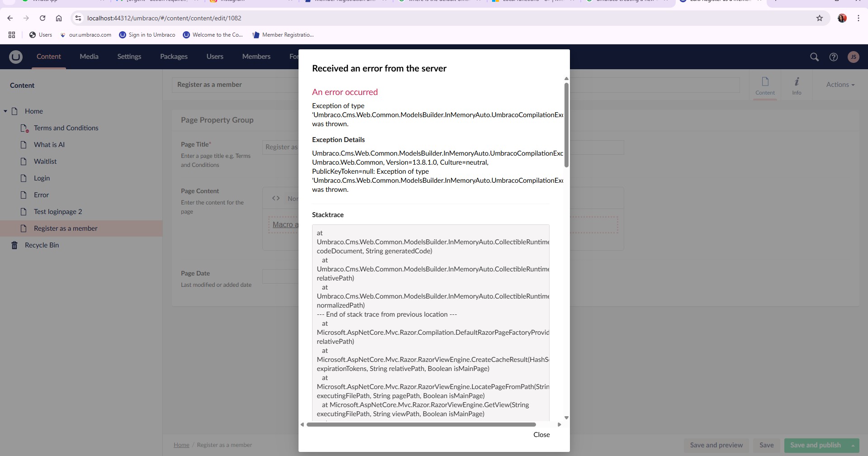Open the Chrome three-dot menu
The height and width of the screenshot is (456, 868).
coord(858,18)
